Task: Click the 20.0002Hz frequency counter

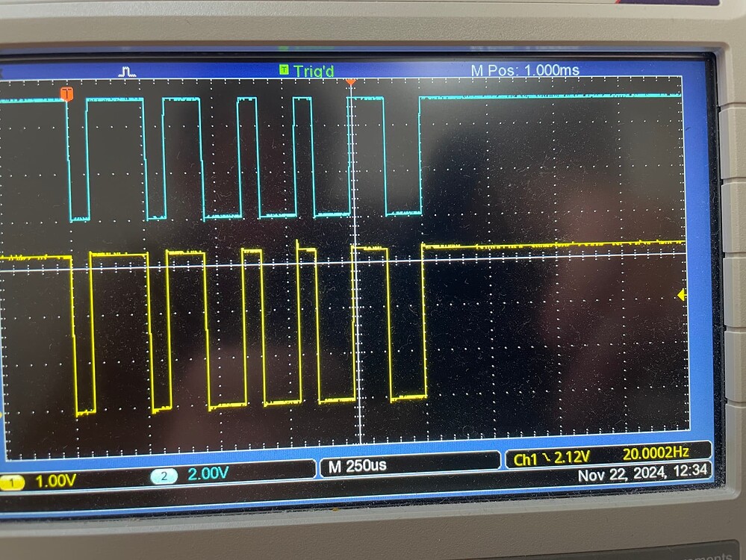Action: click(x=657, y=452)
